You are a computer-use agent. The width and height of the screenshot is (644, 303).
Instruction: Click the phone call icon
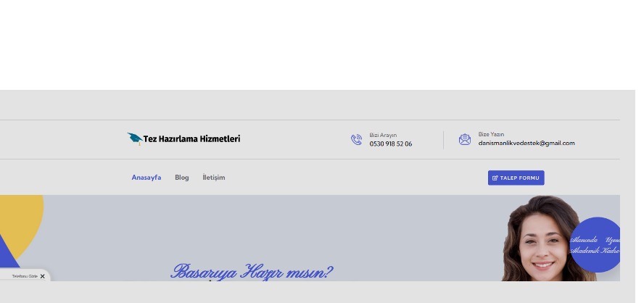pyautogui.click(x=357, y=140)
